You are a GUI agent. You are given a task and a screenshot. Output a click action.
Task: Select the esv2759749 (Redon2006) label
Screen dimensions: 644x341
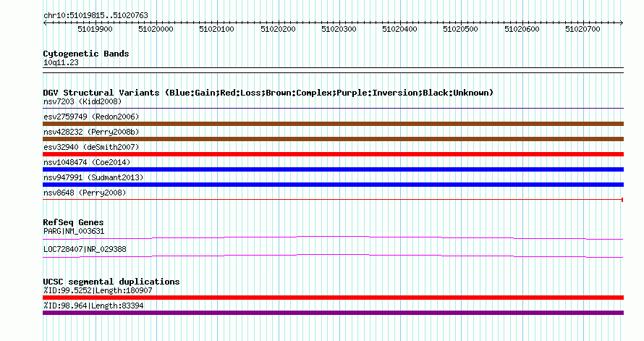coord(91,117)
